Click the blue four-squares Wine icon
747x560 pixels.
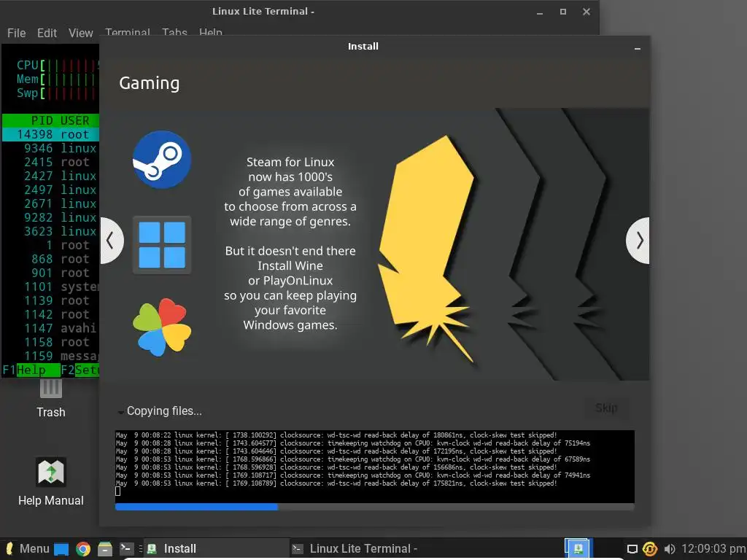click(161, 245)
